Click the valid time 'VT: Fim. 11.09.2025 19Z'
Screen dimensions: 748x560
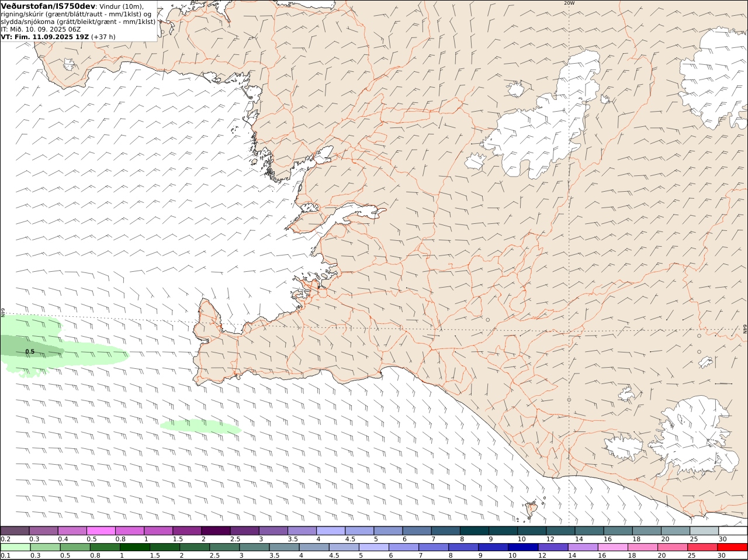tap(45, 36)
